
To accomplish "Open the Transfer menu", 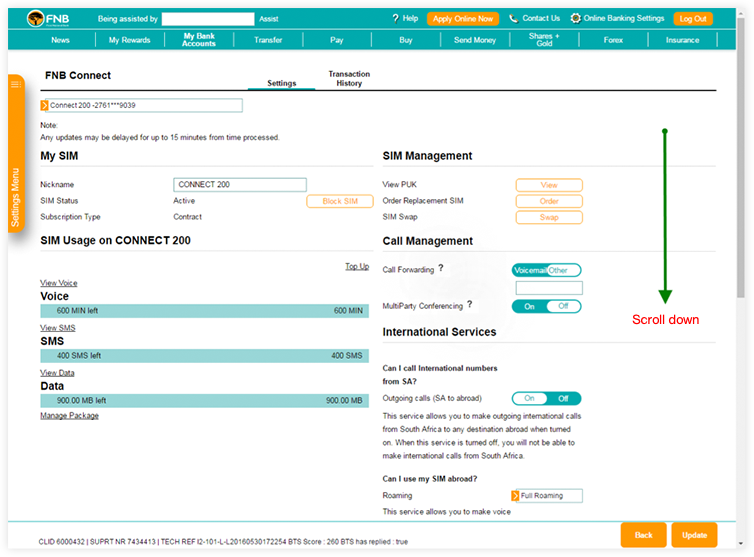I will tap(268, 40).
